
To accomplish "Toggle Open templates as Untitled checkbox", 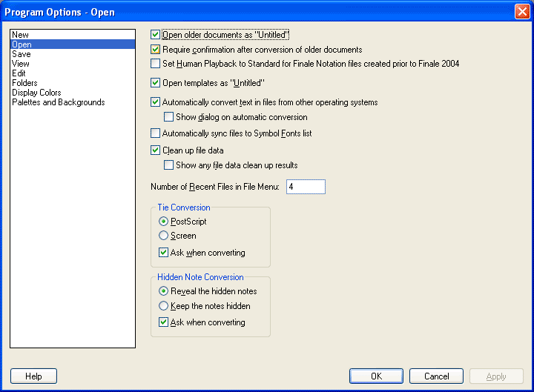I will [155, 83].
